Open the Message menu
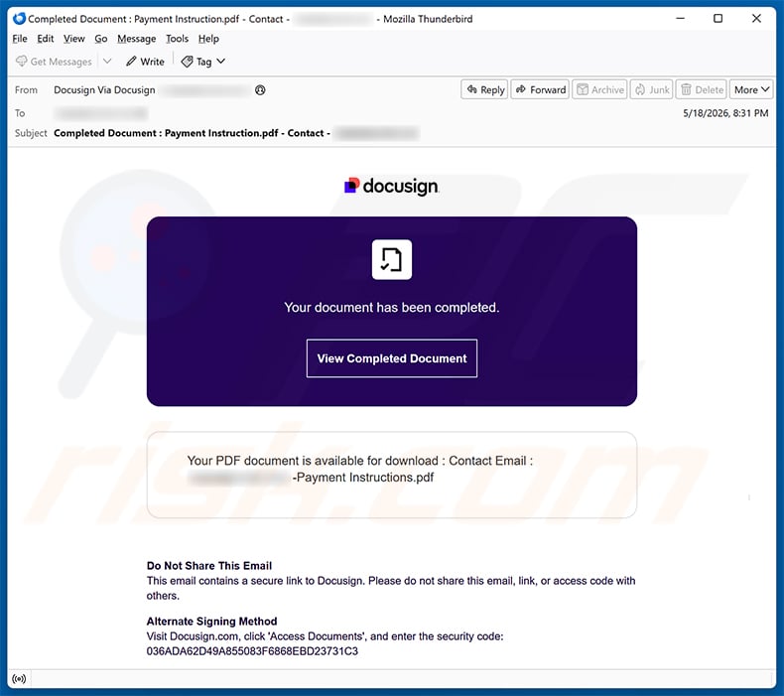Screen dimensions: 784x696 tap(137, 39)
